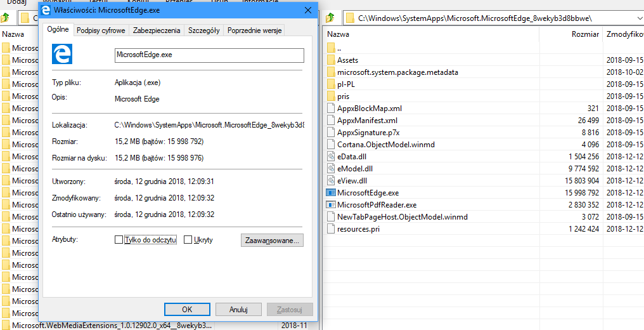Click the Edge application icon in the properties dialog
The height and width of the screenshot is (330, 644).
(x=62, y=54)
